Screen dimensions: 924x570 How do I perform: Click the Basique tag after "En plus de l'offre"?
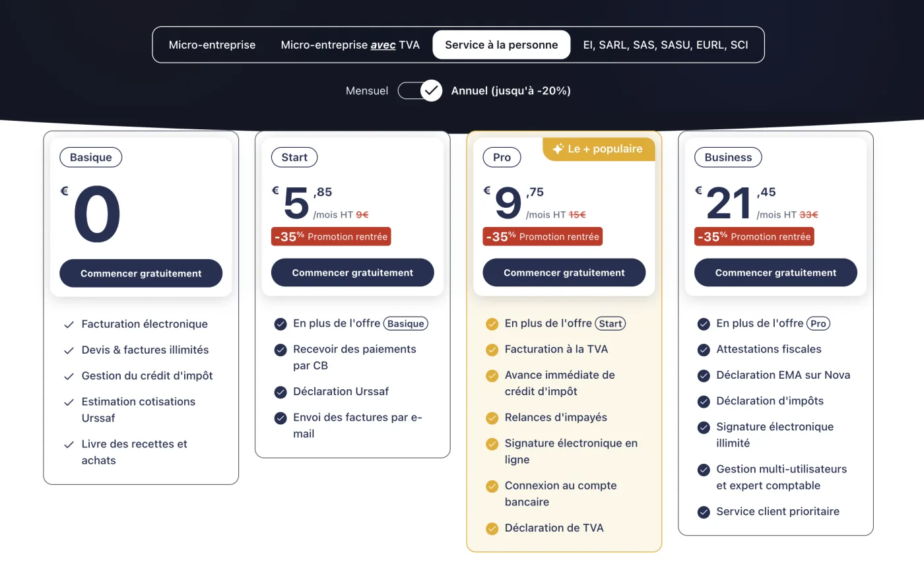pos(406,323)
